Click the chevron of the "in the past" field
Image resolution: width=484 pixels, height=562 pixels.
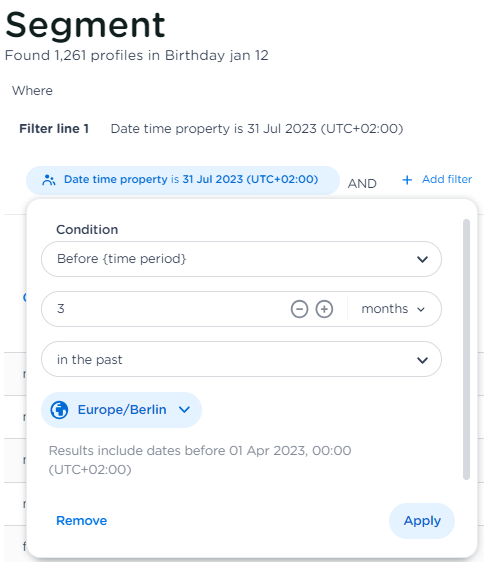(x=422, y=360)
